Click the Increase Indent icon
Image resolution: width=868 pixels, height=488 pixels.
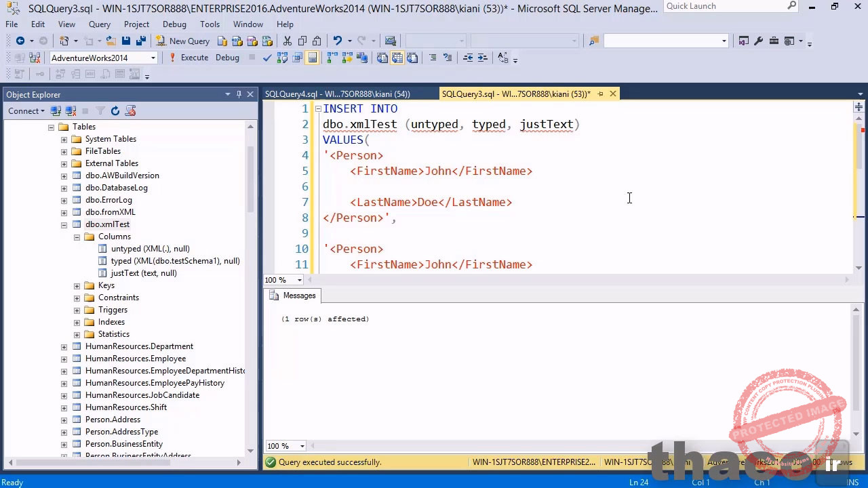(x=482, y=58)
